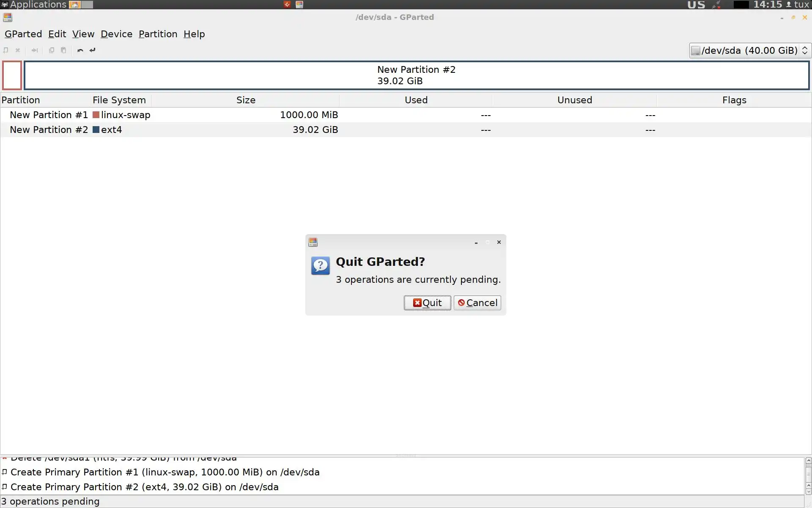Image resolution: width=812 pixels, height=508 pixels.
Task: Open the Device menu
Action: click(116, 34)
